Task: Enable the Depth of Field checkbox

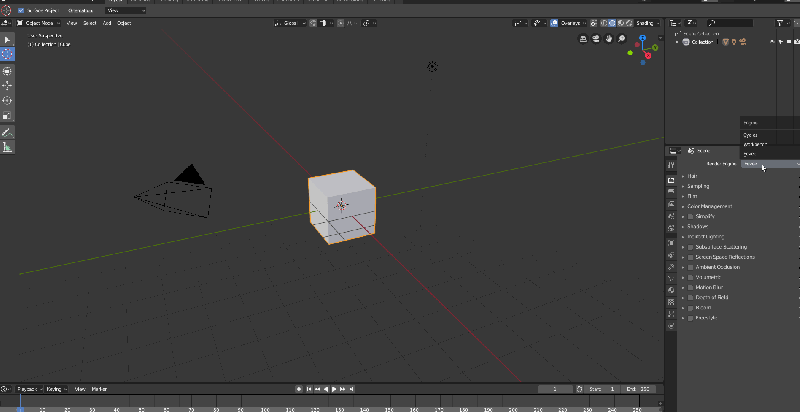Action: 691,297
